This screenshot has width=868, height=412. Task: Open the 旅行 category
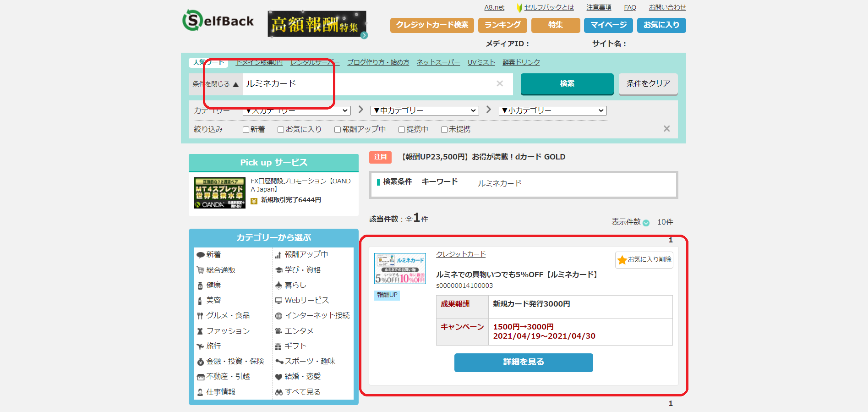click(209, 346)
